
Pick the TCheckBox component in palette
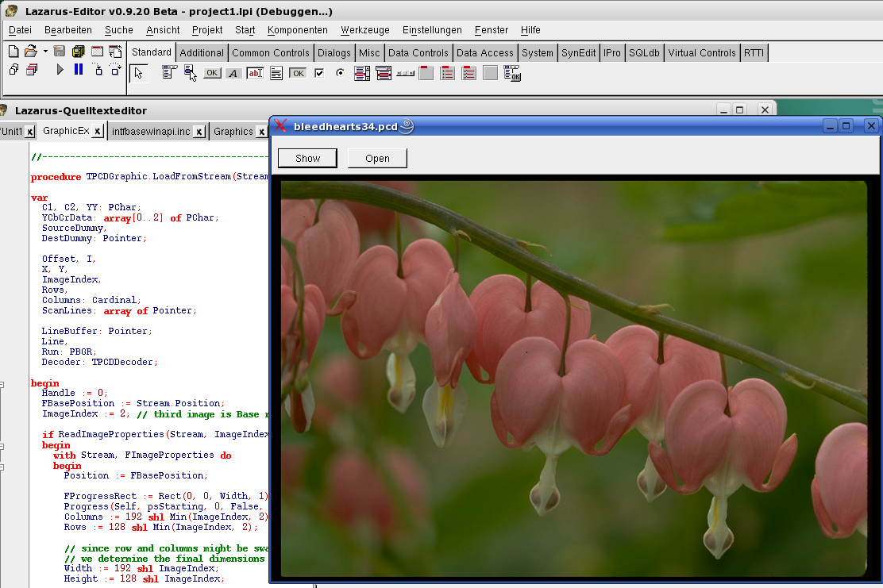(x=319, y=73)
